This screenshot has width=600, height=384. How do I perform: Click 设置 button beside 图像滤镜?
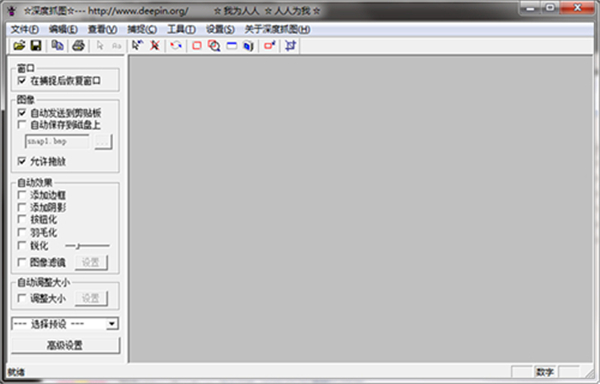[91, 262]
